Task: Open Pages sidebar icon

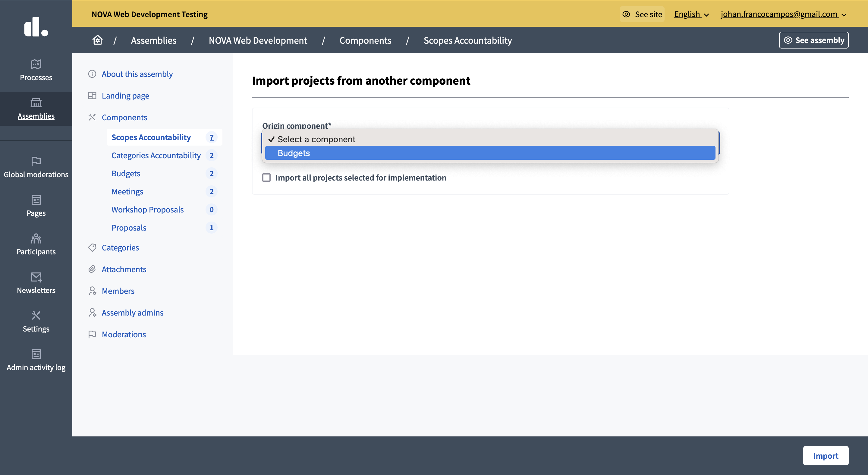Action: [36, 200]
